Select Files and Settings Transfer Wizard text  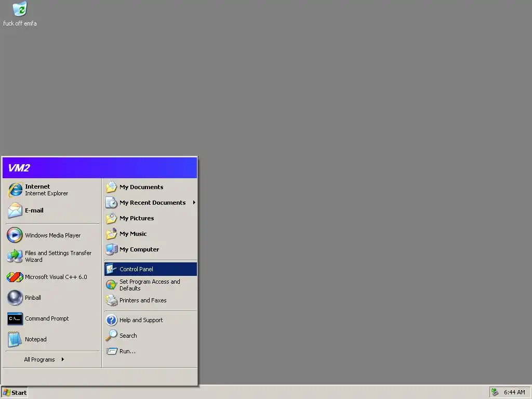click(x=58, y=256)
